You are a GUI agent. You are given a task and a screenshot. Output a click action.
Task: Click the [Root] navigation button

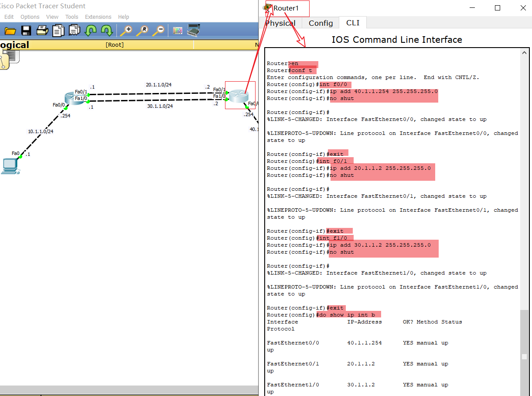pyautogui.click(x=115, y=45)
